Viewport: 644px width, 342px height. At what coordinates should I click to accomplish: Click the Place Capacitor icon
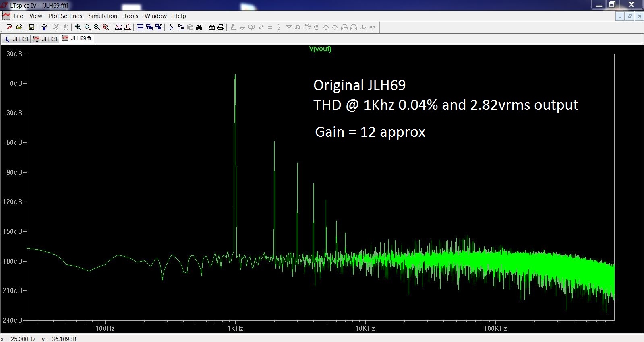click(270, 27)
